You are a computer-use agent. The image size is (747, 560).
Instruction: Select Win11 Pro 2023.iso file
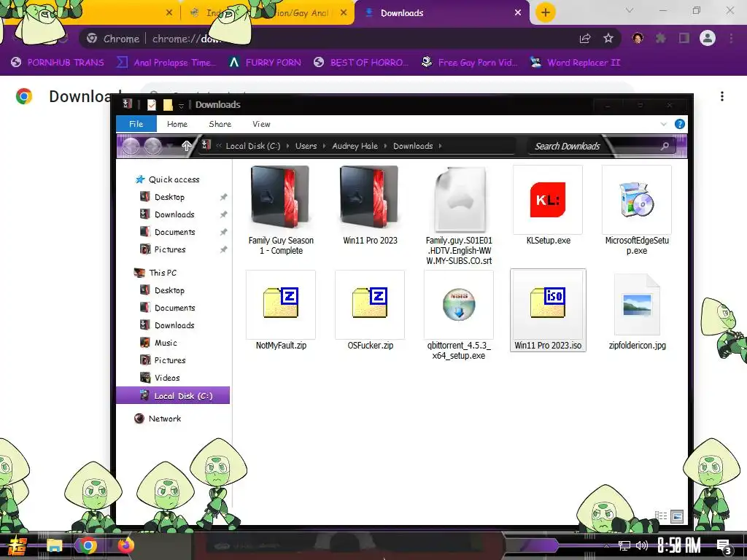pyautogui.click(x=548, y=311)
